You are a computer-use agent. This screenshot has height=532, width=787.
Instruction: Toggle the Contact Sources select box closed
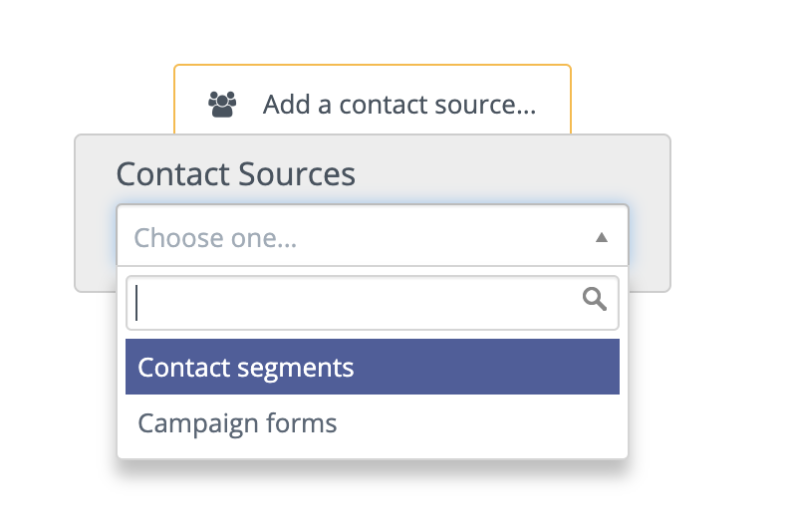373,235
